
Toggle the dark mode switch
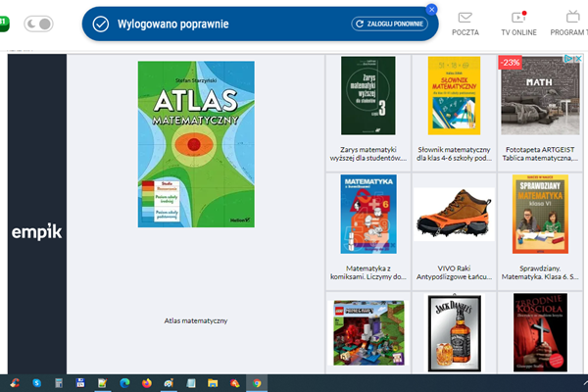(38, 23)
